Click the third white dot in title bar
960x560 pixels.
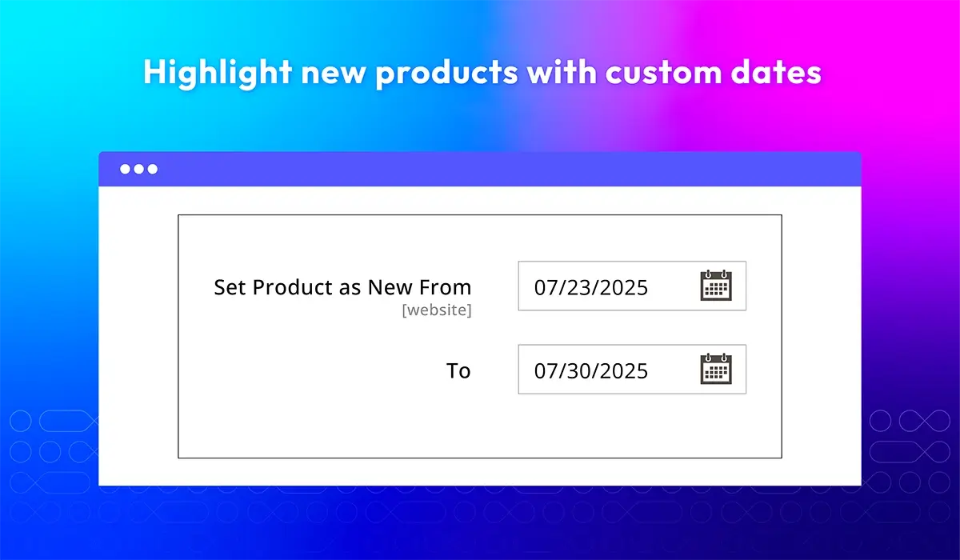click(x=152, y=169)
